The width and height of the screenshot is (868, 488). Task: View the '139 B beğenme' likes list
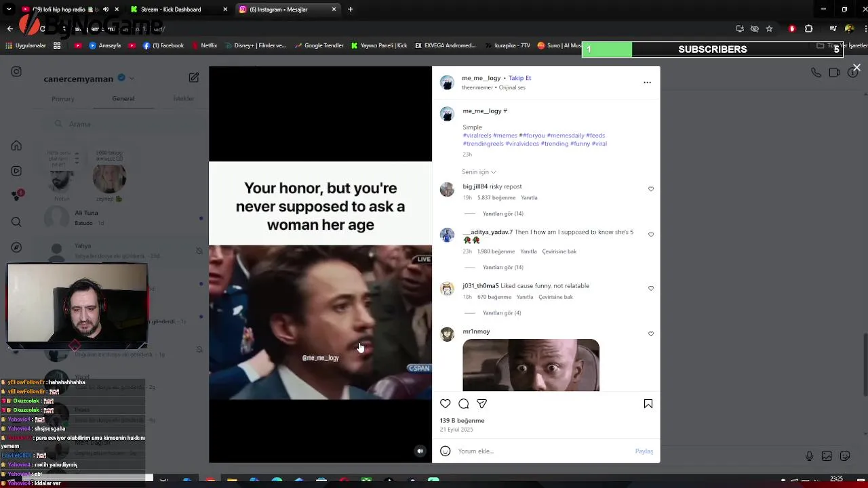coord(462,421)
